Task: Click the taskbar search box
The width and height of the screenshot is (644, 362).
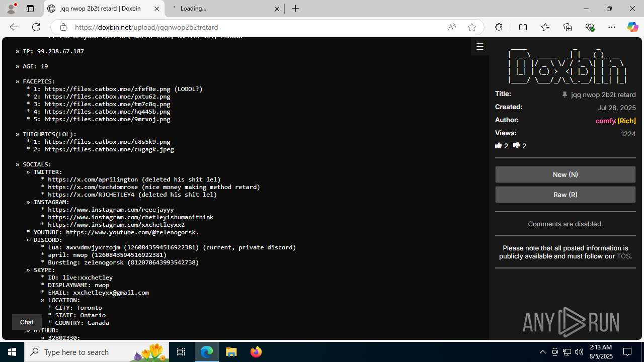Action: point(97,352)
